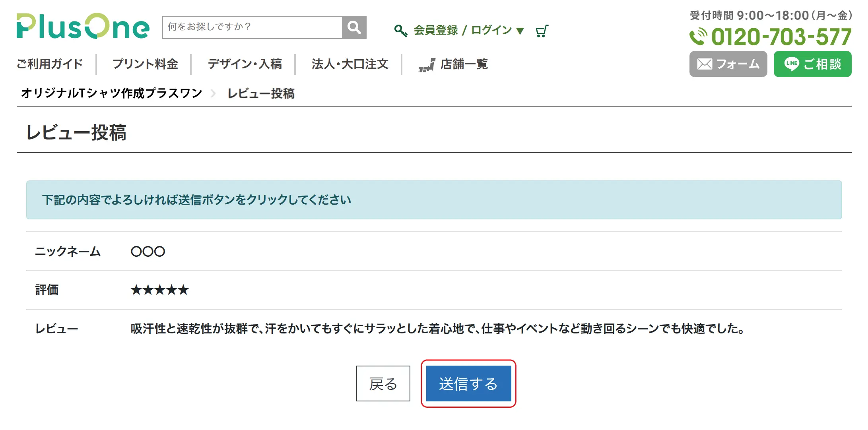
Task: Open the プリント料金 menu
Action: coord(145,64)
